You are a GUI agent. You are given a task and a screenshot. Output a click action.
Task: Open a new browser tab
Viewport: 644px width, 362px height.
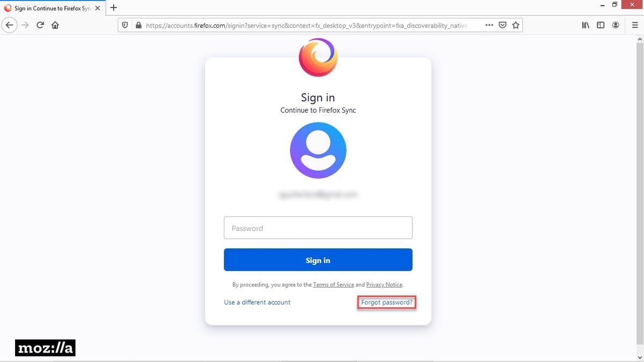pyautogui.click(x=113, y=8)
